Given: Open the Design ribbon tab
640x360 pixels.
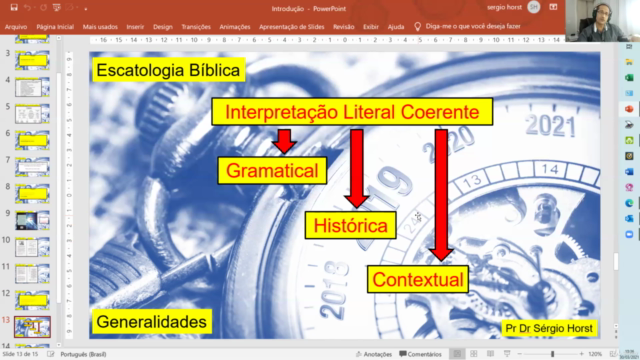Looking at the screenshot, I should (163, 27).
